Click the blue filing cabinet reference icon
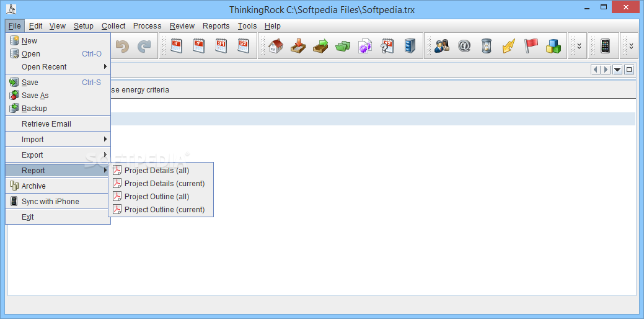This screenshot has height=319, width=644. [x=410, y=46]
